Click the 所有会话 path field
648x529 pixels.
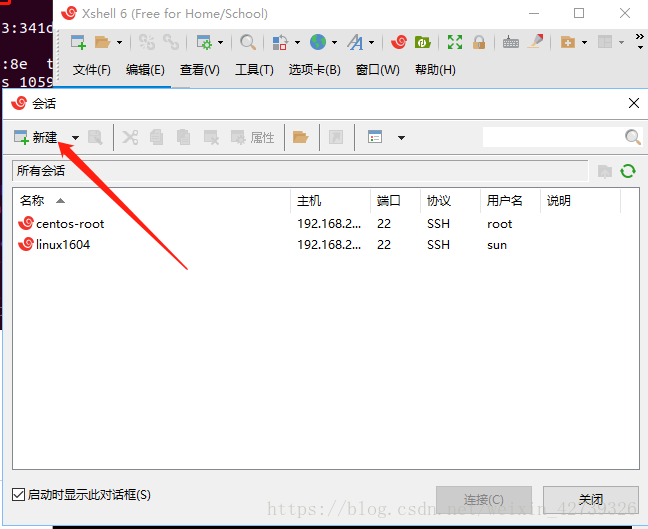(x=300, y=171)
